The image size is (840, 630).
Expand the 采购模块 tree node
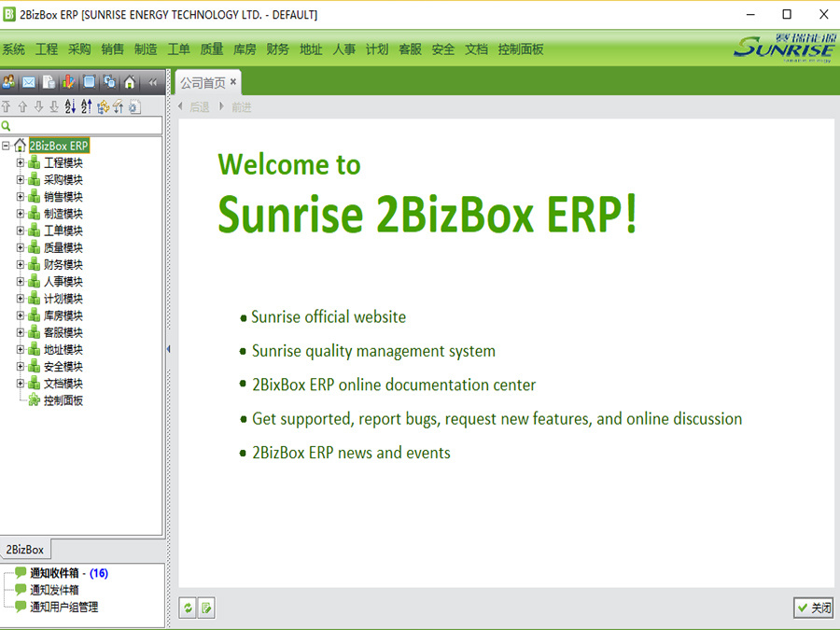point(21,179)
